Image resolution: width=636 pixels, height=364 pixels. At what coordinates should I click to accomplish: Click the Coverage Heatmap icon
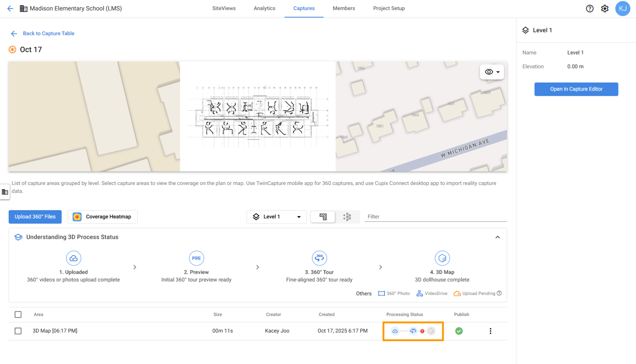77,217
